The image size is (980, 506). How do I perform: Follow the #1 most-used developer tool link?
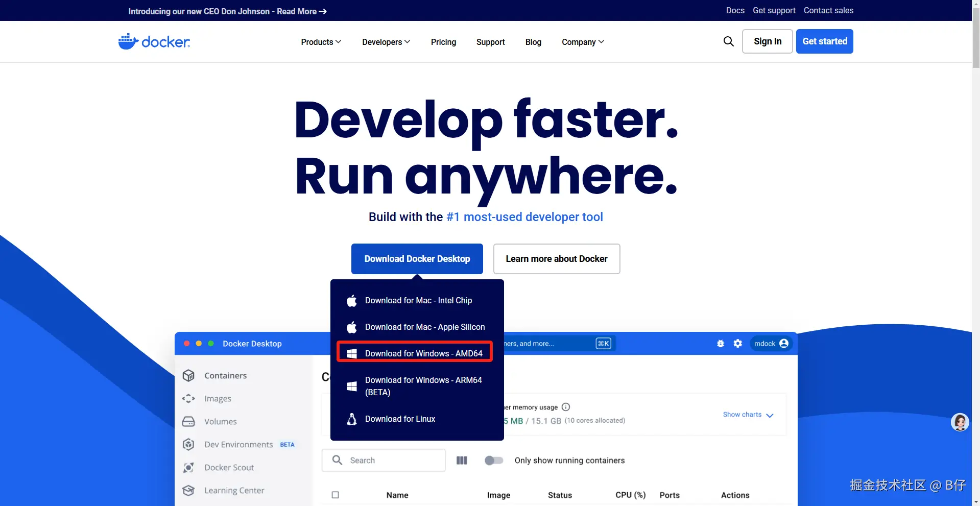524,217
